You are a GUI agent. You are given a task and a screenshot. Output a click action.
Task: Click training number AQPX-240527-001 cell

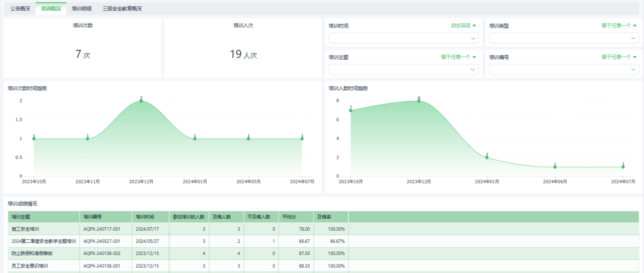(102, 241)
